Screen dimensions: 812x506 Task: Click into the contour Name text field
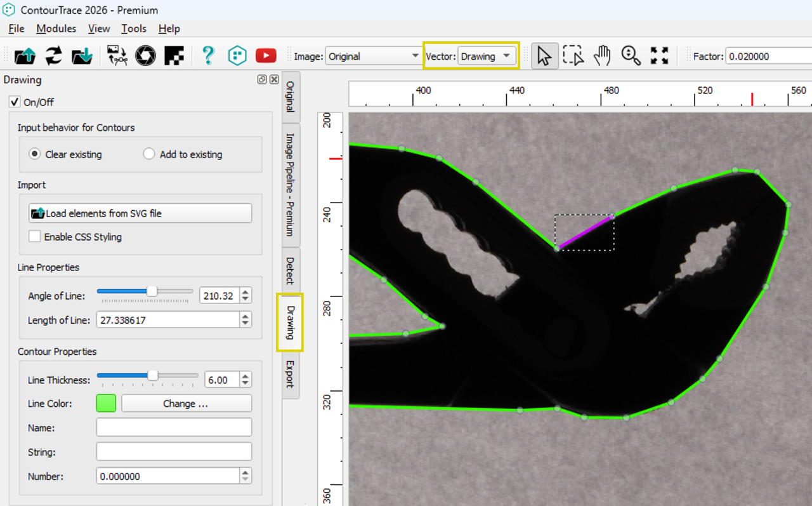tap(174, 427)
